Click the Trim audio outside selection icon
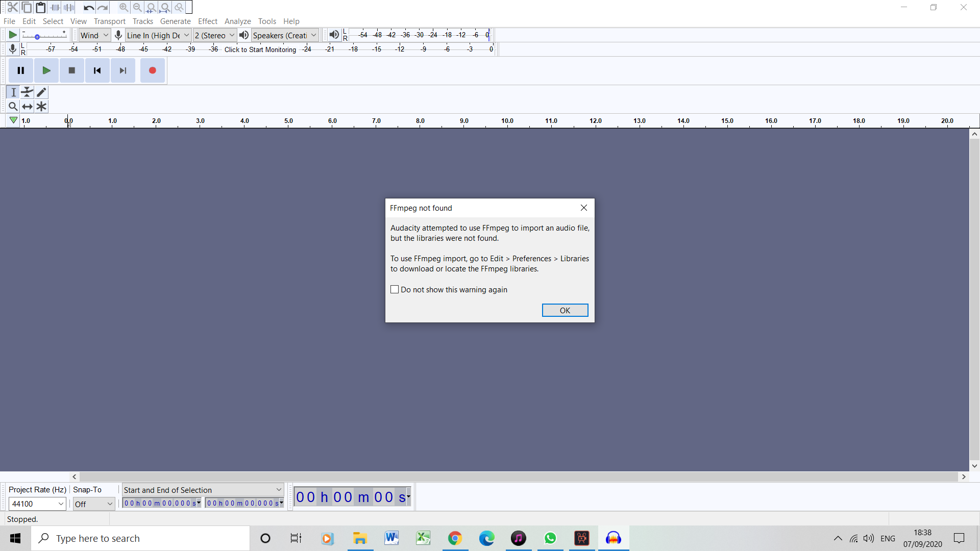The image size is (980, 551). (x=55, y=7)
